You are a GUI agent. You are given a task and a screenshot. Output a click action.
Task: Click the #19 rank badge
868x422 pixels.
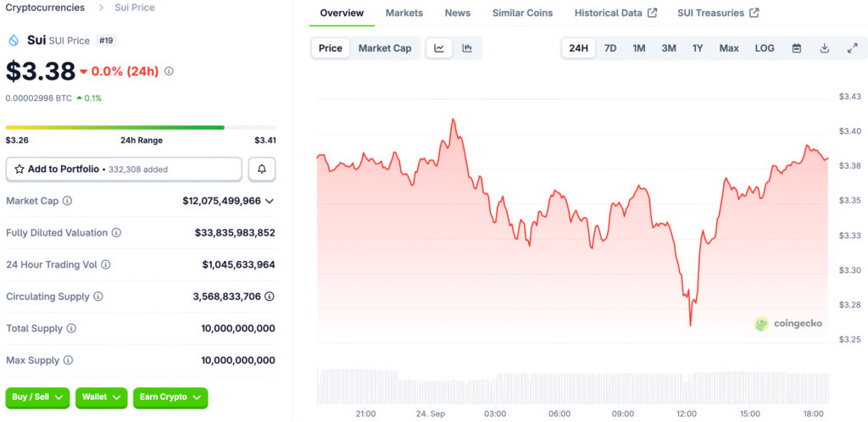point(106,41)
